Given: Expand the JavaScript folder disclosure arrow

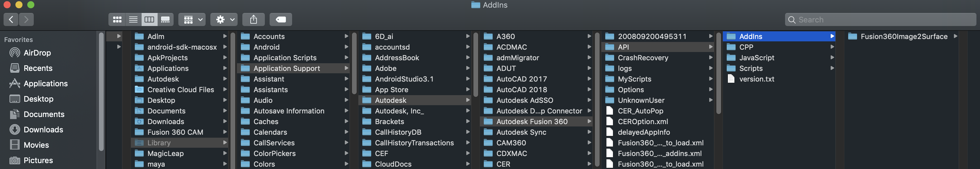Looking at the screenshot, I should point(832,58).
